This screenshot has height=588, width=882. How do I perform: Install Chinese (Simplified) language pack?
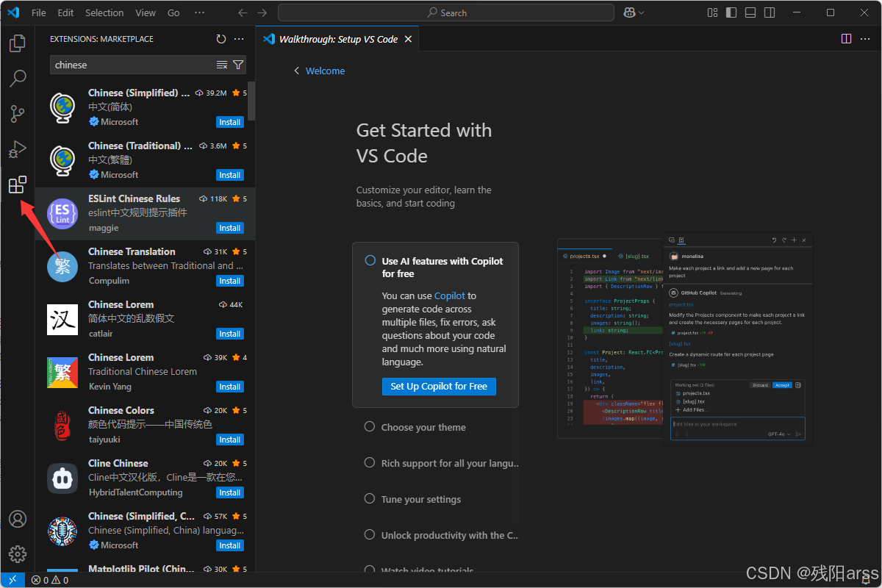coord(230,122)
